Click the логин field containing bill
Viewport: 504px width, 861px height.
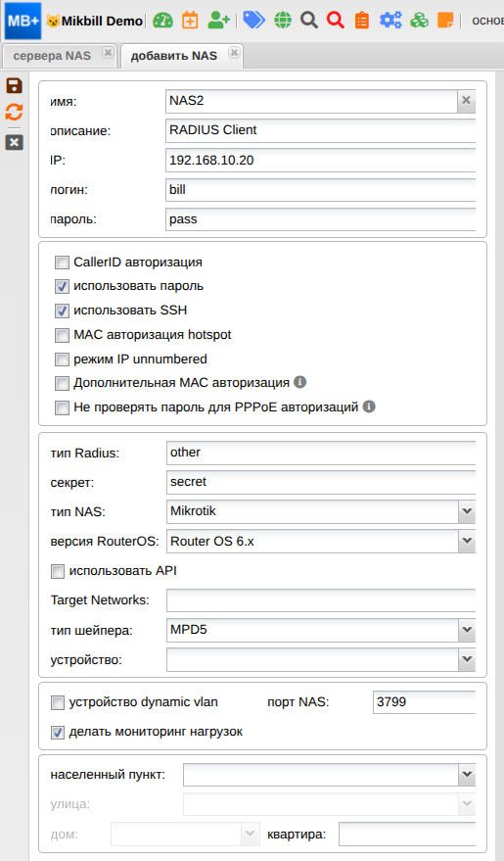pos(320,190)
